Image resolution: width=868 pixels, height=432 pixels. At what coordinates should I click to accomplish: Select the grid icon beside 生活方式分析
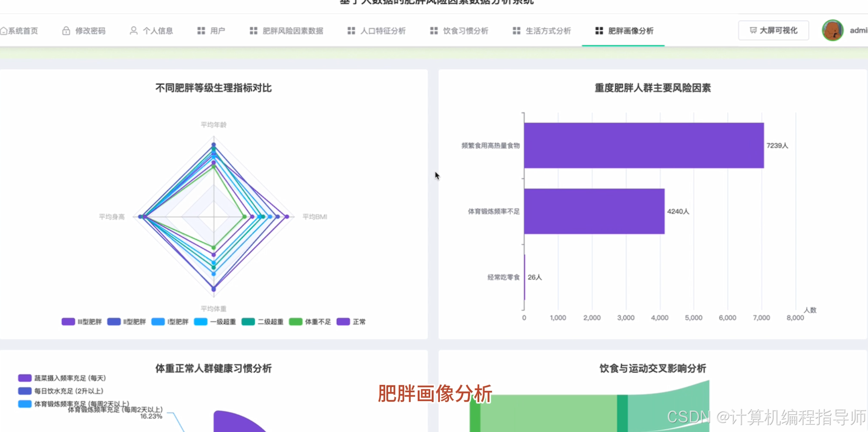tap(516, 30)
